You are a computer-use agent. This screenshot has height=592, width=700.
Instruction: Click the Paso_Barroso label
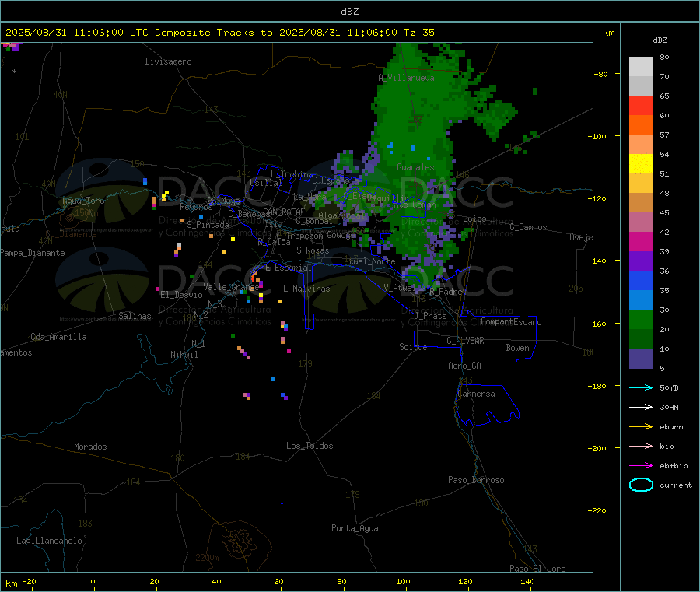476,481
